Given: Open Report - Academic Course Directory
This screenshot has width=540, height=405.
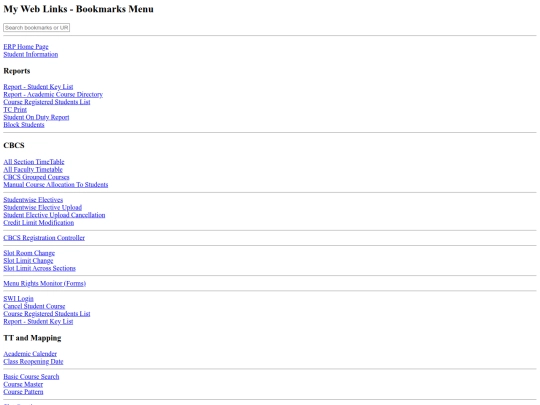Looking at the screenshot, I should [x=53, y=94].
